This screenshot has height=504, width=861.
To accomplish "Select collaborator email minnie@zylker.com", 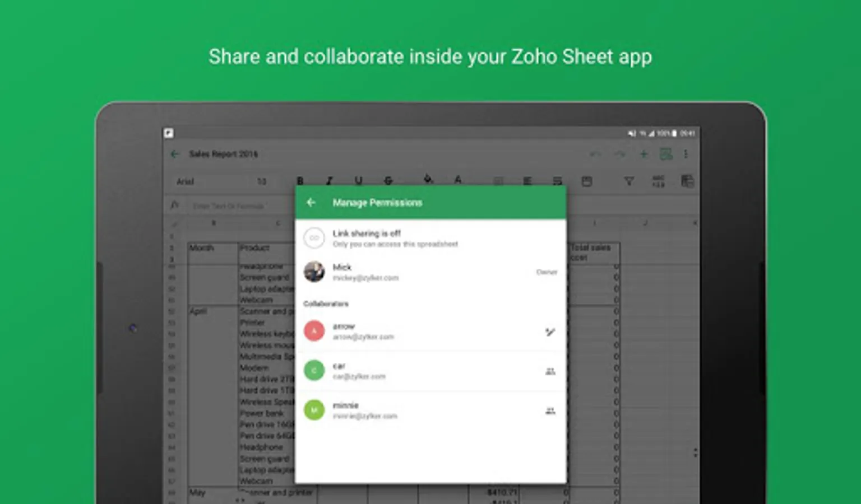I will tap(365, 416).
